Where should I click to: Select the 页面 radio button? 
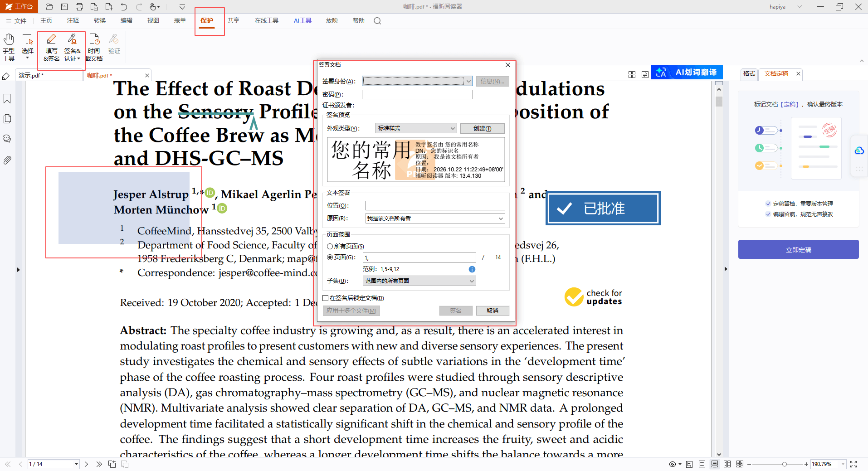[x=330, y=257]
